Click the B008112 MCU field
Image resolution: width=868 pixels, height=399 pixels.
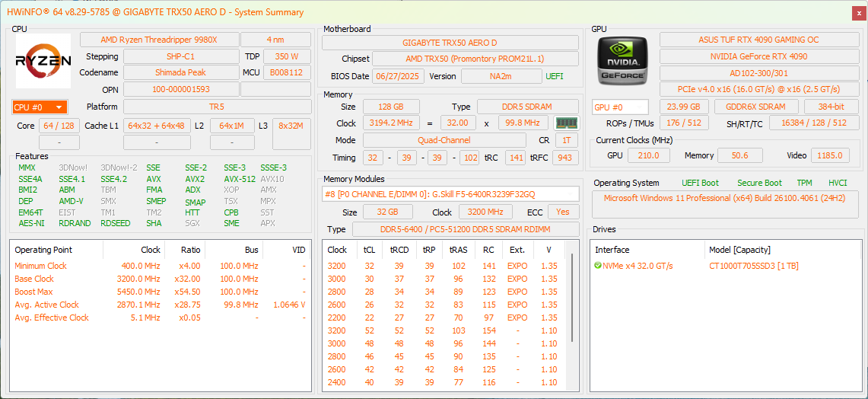[287, 72]
